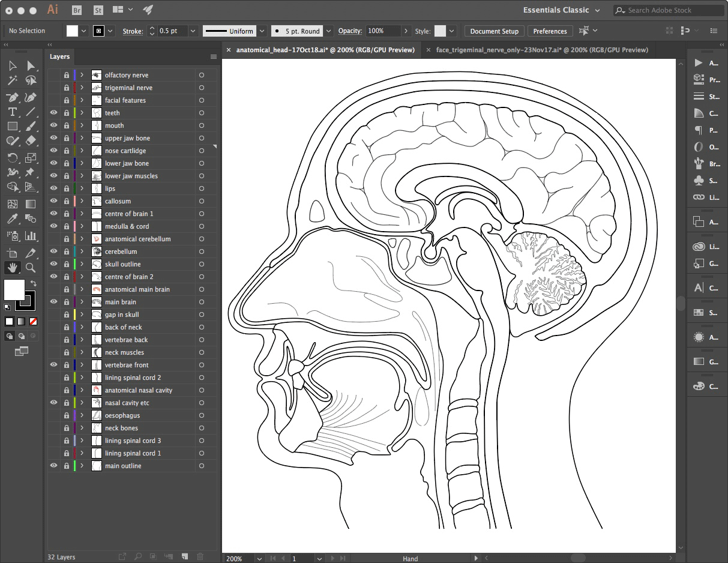Open the Opacity dropdown arrow

coord(406,31)
